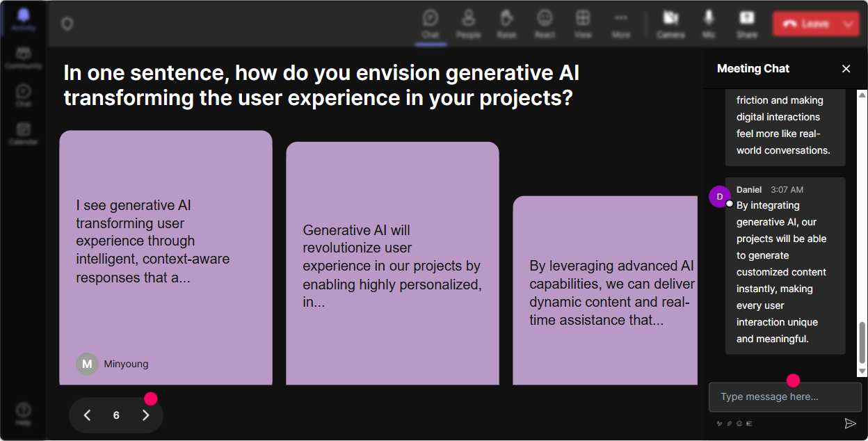The height and width of the screenshot is (441, 868).
Task: Open the Calendar in the sidebar
Action: point(23,133)
